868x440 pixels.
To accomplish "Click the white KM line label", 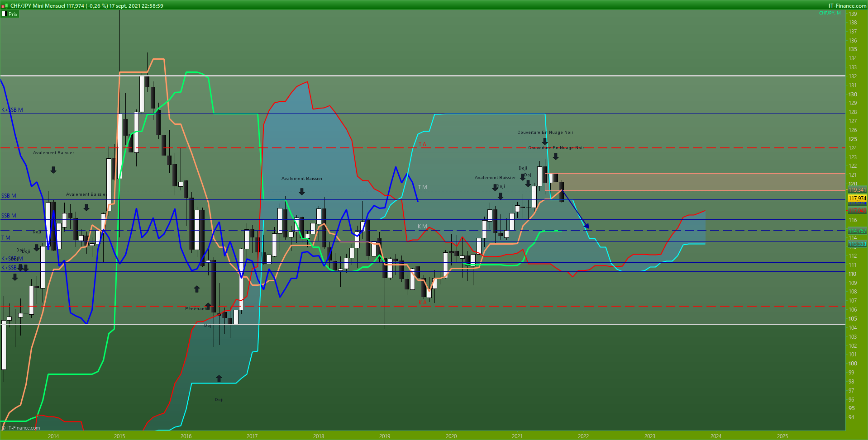I will [422, 227].
